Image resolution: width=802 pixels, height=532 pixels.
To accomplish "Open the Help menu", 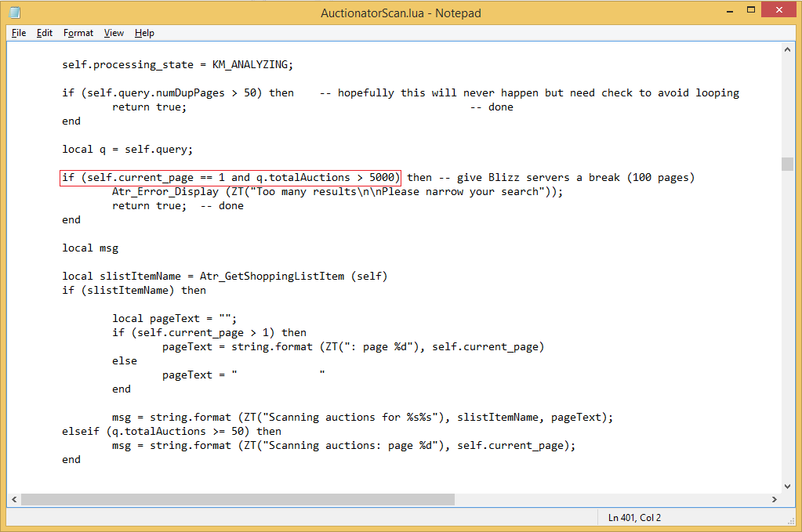I will tap(144, 33).
